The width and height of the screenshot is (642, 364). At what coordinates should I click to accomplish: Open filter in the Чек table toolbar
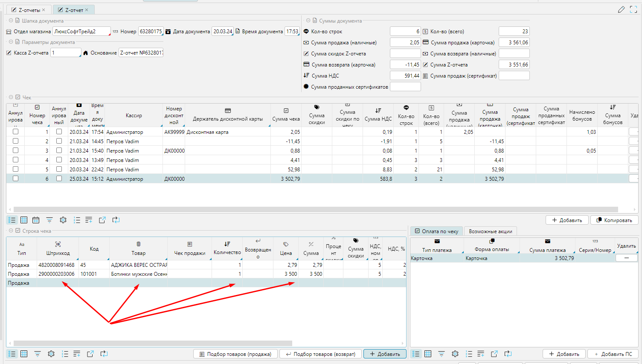pyautogui.click(x=49, y=220)
